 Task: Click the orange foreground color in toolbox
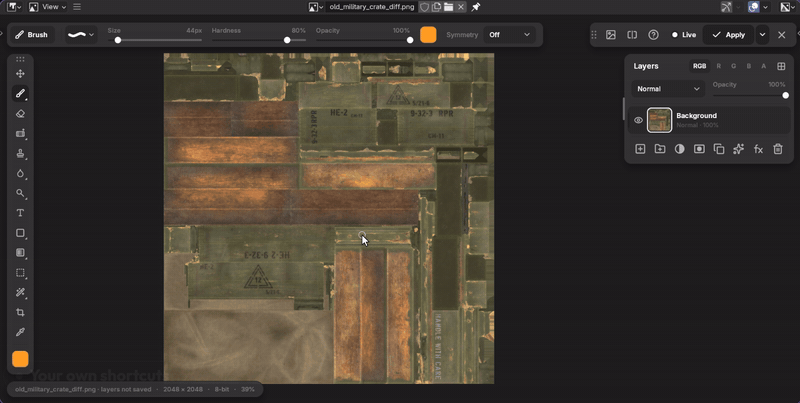coord(20,359)
